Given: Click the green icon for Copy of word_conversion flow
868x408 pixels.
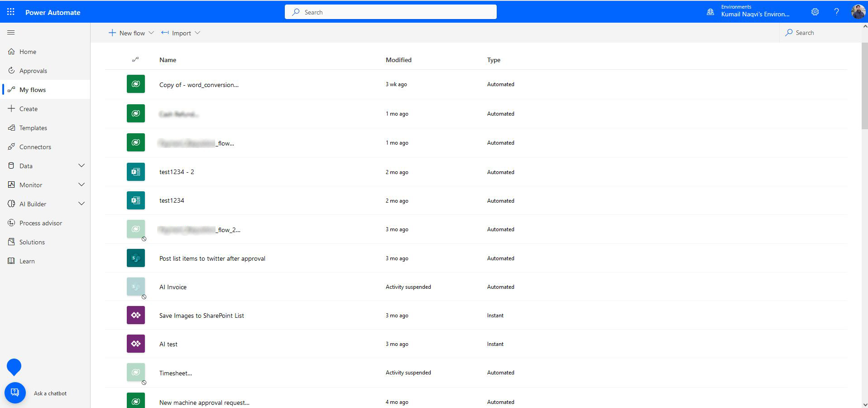Looking at the screenshot, I should (x=136, y=84).
